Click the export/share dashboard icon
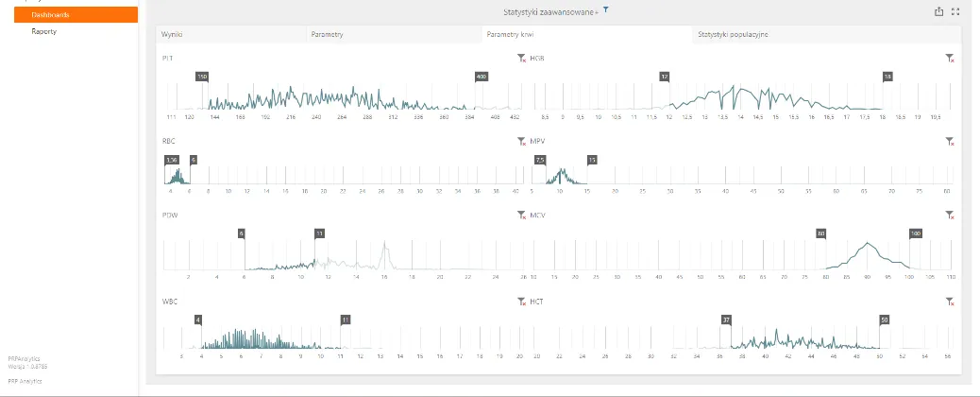 (938, 11)
